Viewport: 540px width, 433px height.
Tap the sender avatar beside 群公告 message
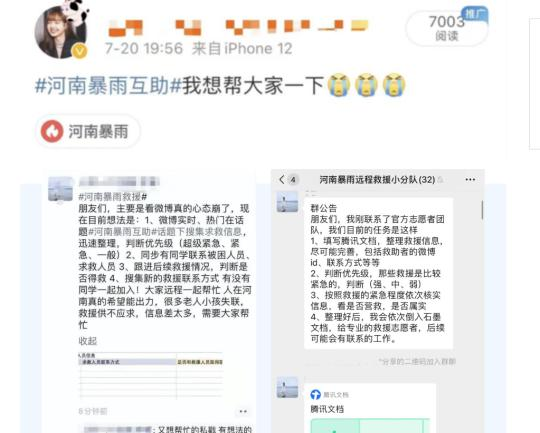click(x=287, y=202)
